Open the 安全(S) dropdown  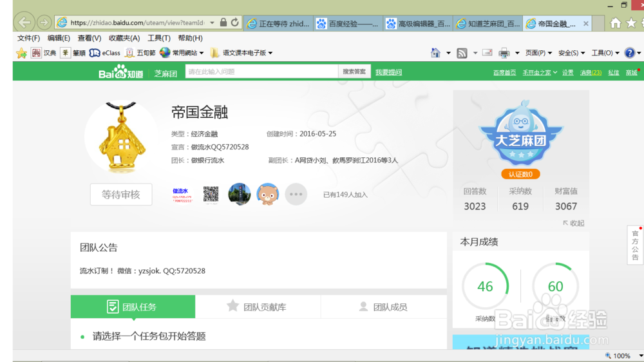(572, 53)
